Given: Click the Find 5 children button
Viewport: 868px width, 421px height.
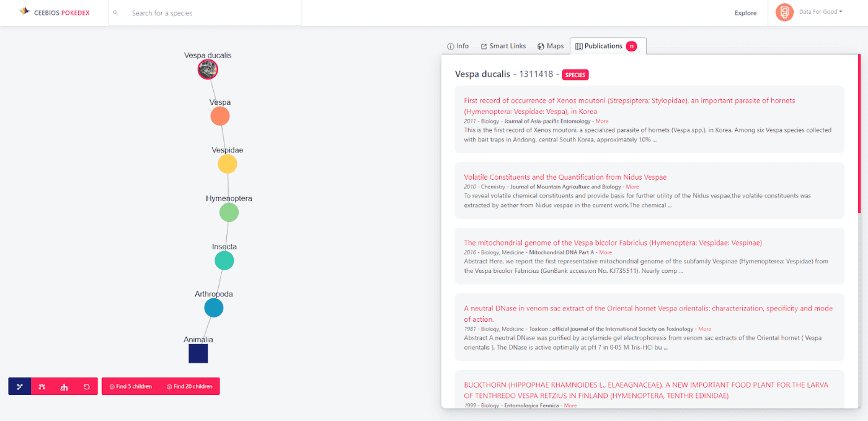Looking at the screenshot, I should point(131,386).
